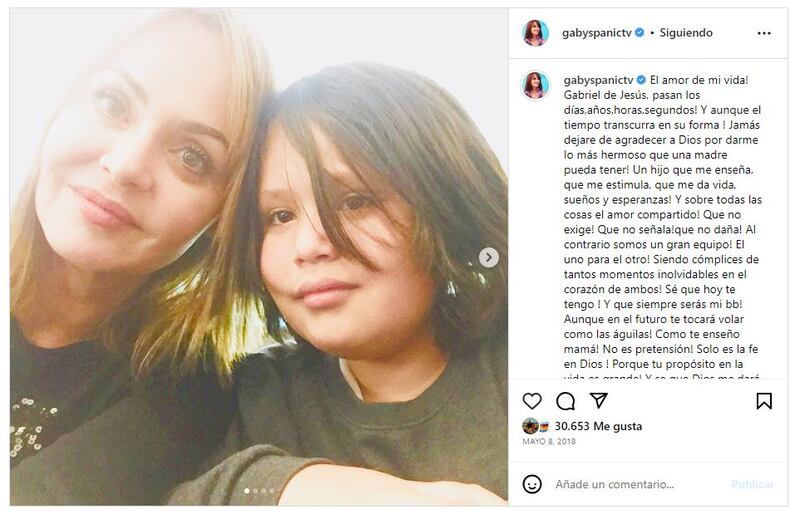Click the Publicar button
Screen dimensions: 800x524
pyautogui.click(x=752, y=484)
